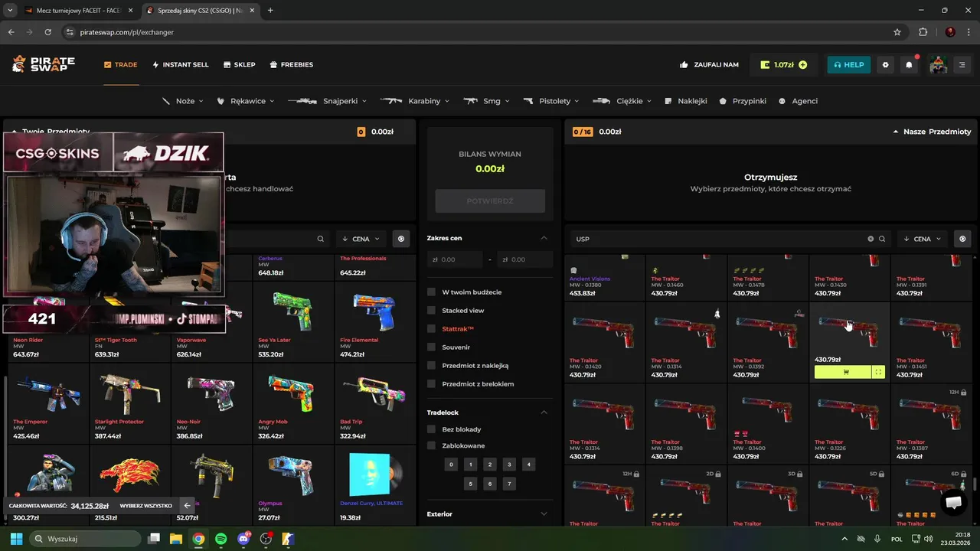Image resolution: width=980 pixels, height=551 pixels.
Task: Select 'Fire Elemental' 474.21zł skin
Action: (x=374, y=323)
